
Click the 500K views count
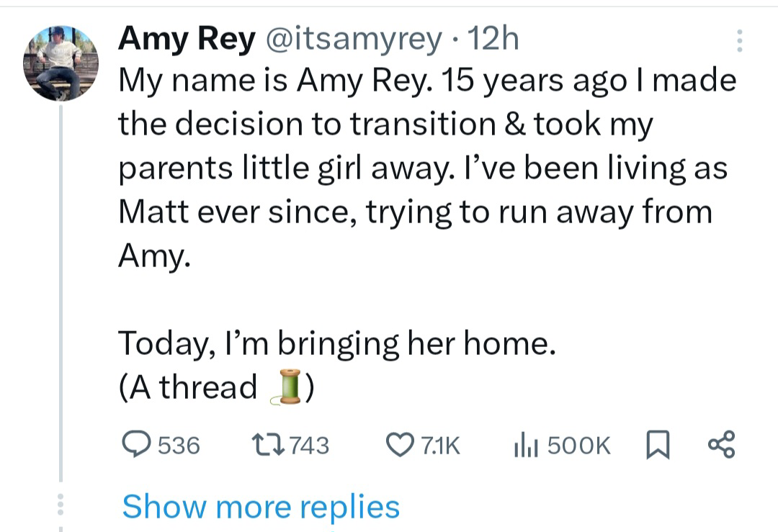(x=578, y=446)
